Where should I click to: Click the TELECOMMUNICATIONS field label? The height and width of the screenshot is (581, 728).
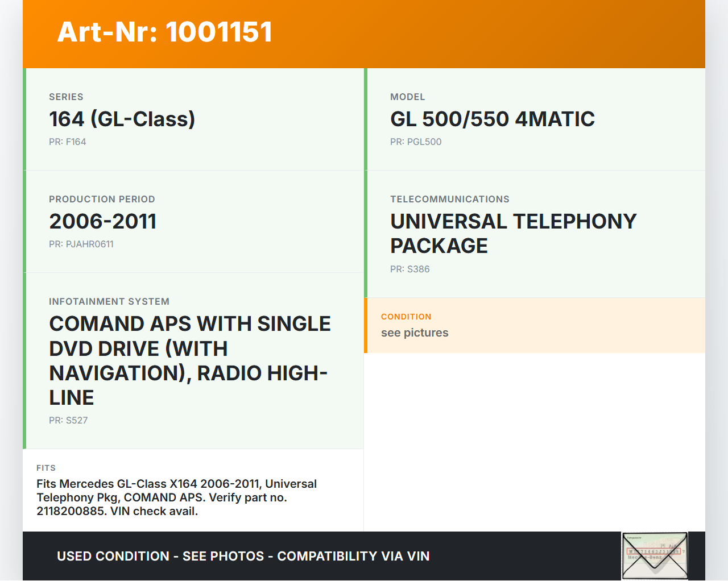click(449, 200)
